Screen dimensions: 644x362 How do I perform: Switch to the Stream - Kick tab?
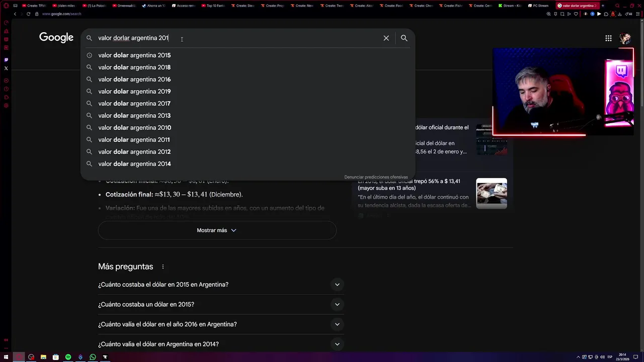click(510, 6)
